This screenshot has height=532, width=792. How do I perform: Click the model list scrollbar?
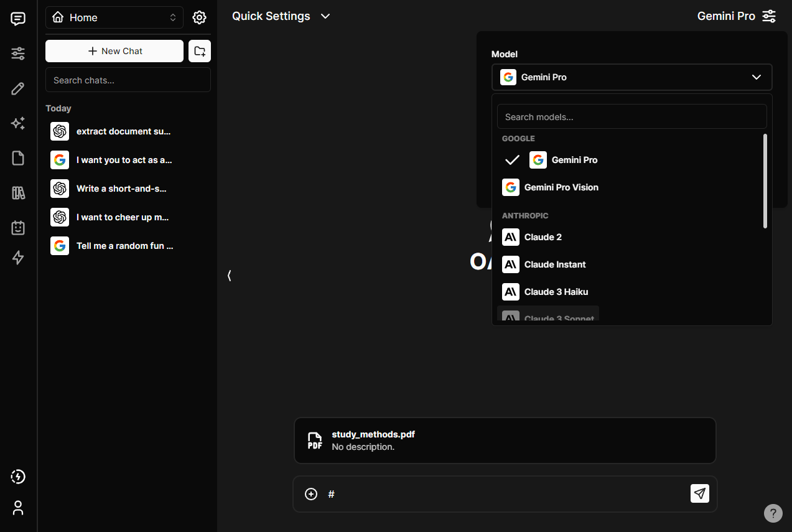coord(765,181)
